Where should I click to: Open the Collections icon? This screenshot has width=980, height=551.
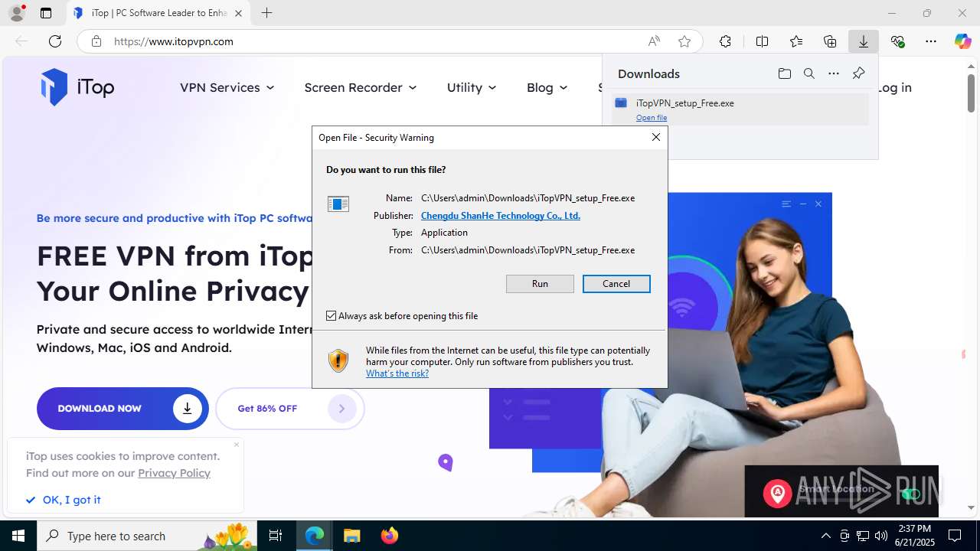click(830, 41)
